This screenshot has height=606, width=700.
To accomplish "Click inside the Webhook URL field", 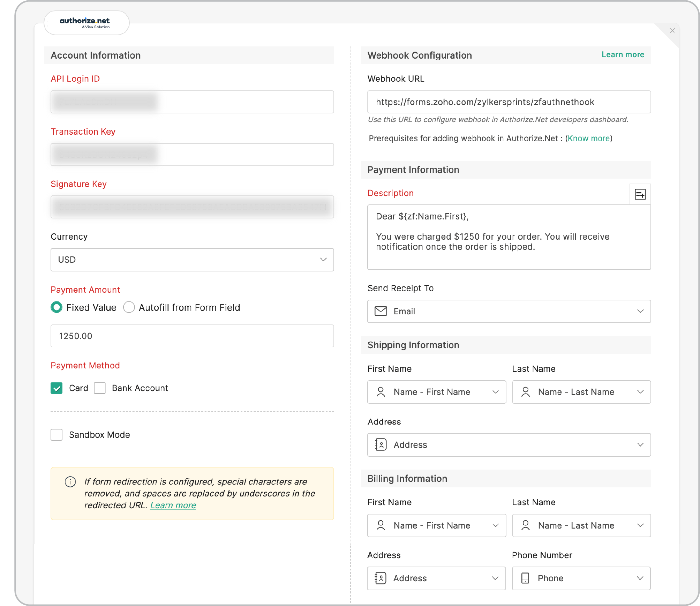I will tap(509, 102).
